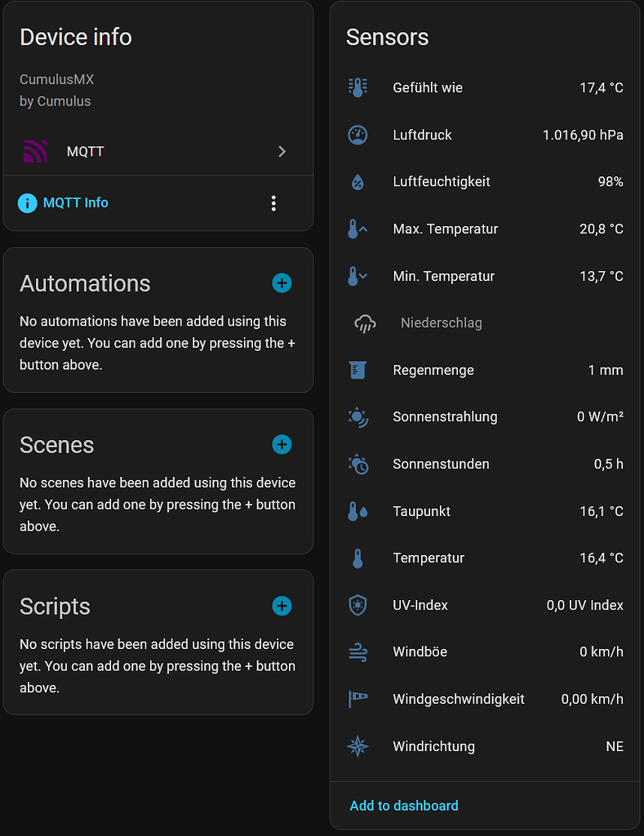Open the Temperatur sensor entry
This screenshot has width=644, height=836.
coord(485,558)
